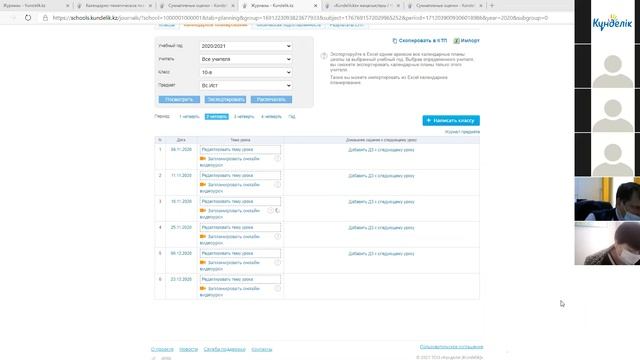
Task: Switch to the inactive first Журналы browser tab
Action: tap(35, 6)
